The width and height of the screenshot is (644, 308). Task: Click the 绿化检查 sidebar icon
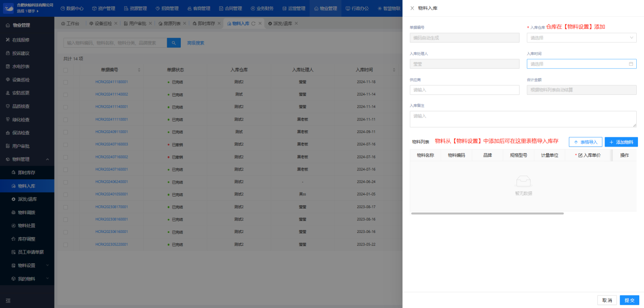8,120
